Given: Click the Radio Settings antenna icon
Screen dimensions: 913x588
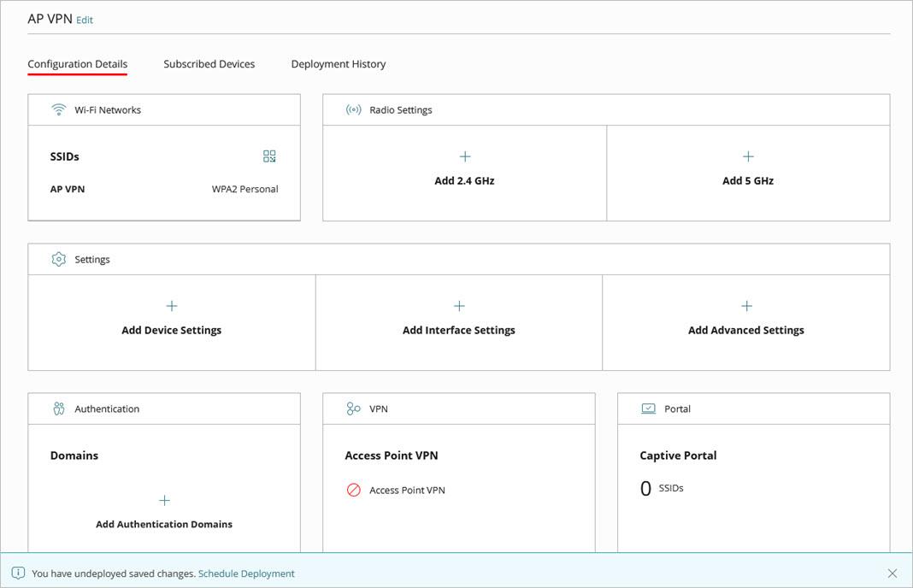Looking at the screenshot, I should (354, 109).
